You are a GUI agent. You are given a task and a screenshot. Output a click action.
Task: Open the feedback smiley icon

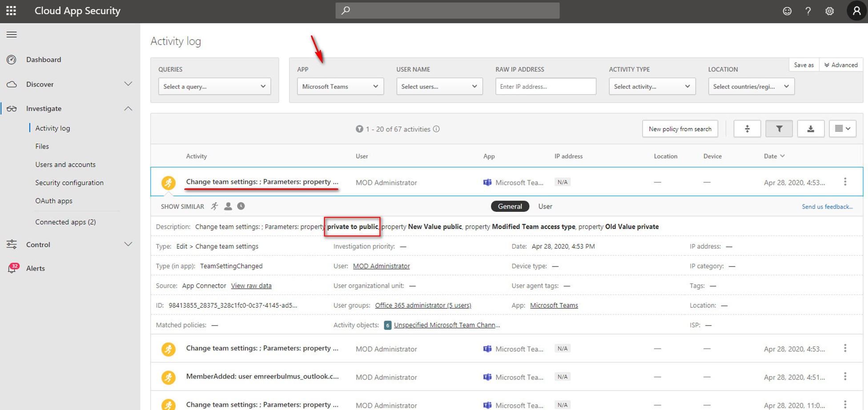pyautogui.click(x=787, y=11)
